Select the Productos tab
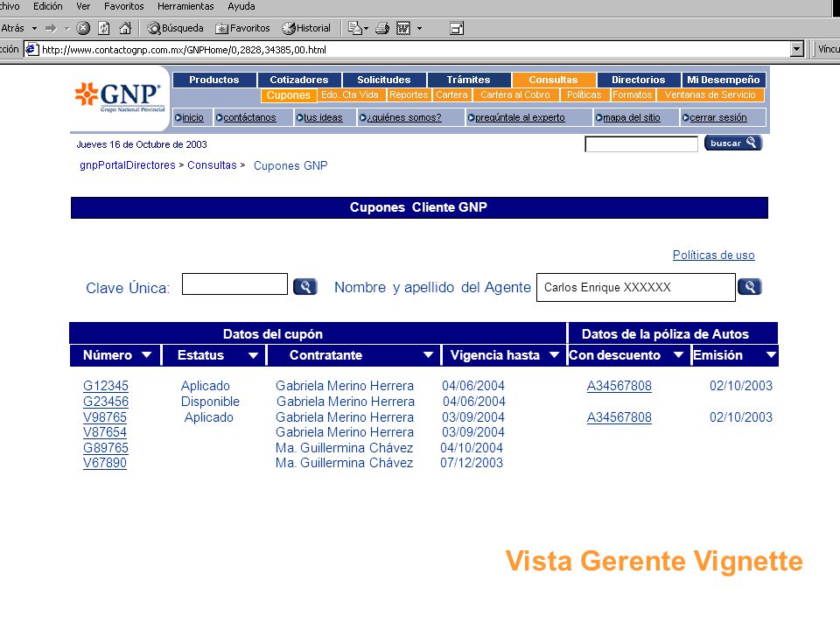Screen dimensions: 840x630 coord(214,80)
